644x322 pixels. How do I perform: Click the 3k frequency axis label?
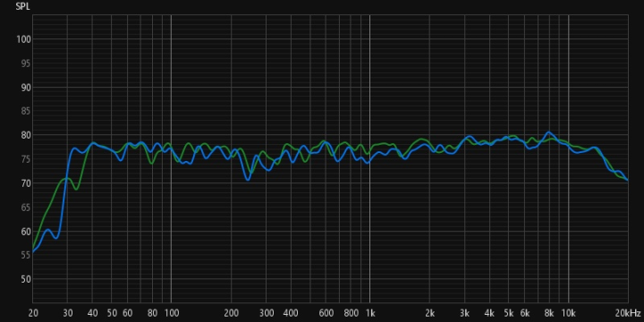click(465, 313)
